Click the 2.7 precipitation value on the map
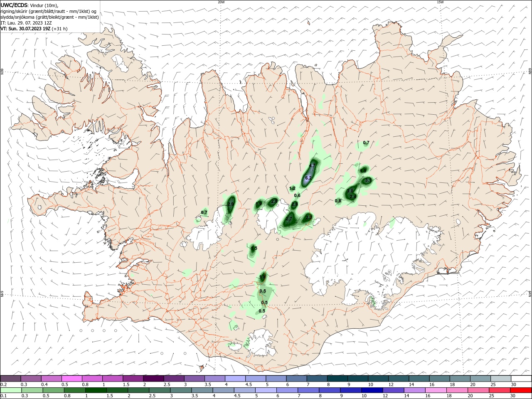This screenshot has width=532, height=399. pyautogui.click(x=290, y=219)
